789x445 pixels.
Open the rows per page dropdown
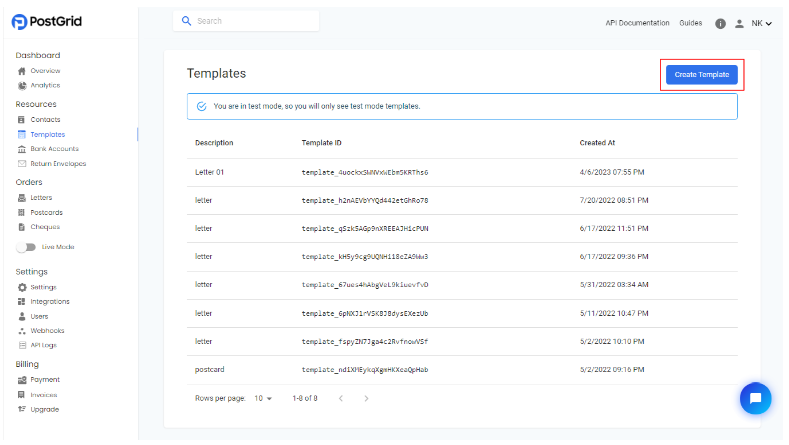pos(263,398)
